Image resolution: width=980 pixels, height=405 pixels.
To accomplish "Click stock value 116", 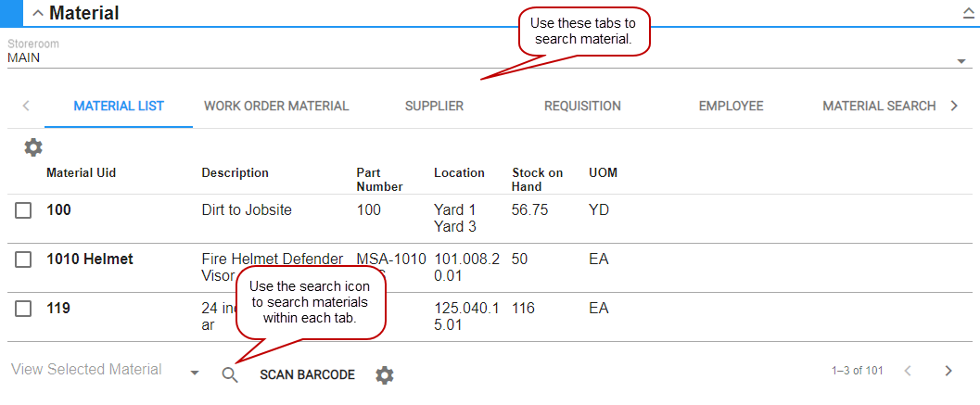I will coord(523,308).
